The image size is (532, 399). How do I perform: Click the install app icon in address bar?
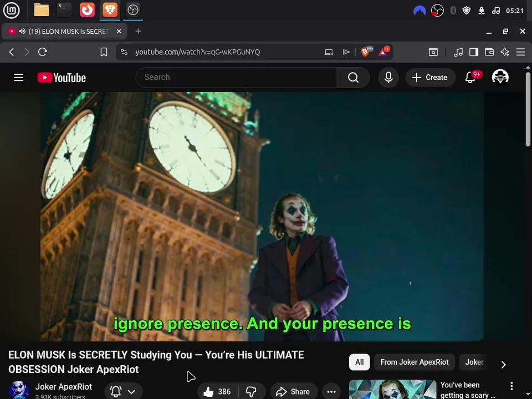click(x=329, y=52)
